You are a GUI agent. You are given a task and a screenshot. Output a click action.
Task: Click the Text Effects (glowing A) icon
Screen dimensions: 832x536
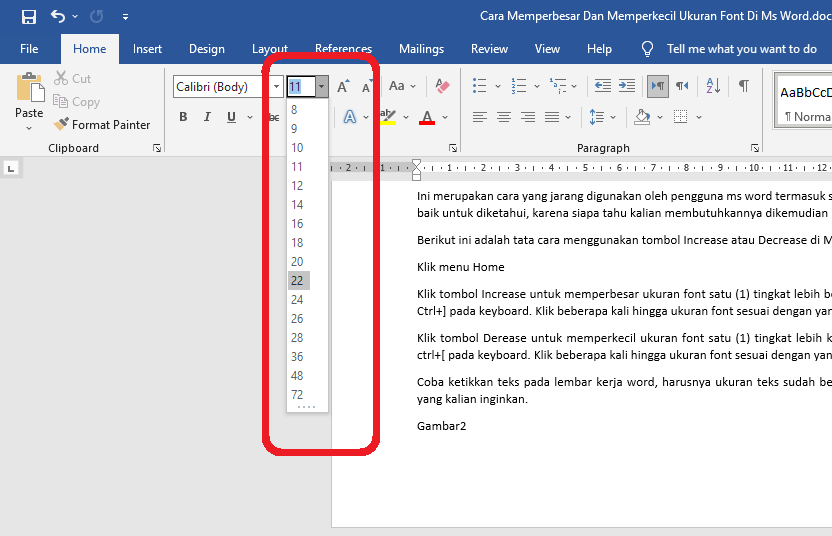(350, 117)
